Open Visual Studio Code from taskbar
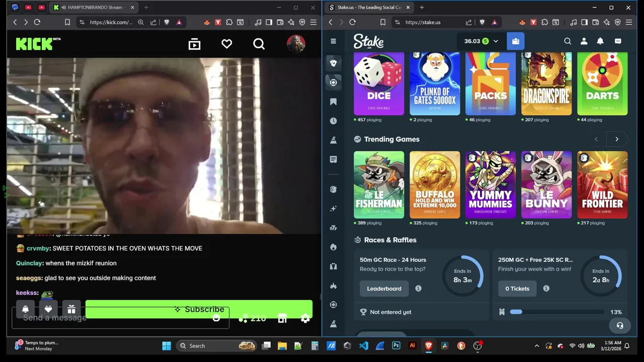Image resolution: width=644 pixels, height=362 pixels. [364, 345]
